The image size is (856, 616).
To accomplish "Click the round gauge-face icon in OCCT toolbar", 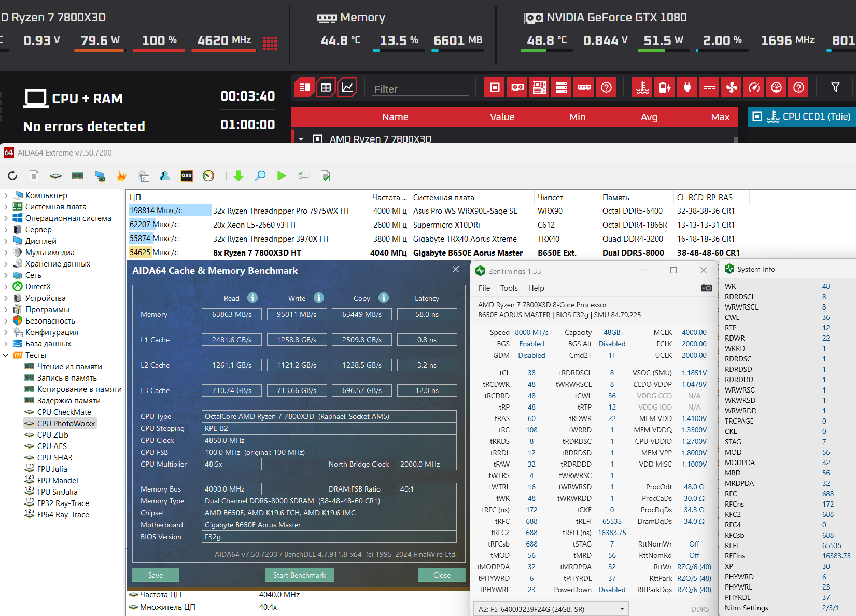I will pos(776,87).
